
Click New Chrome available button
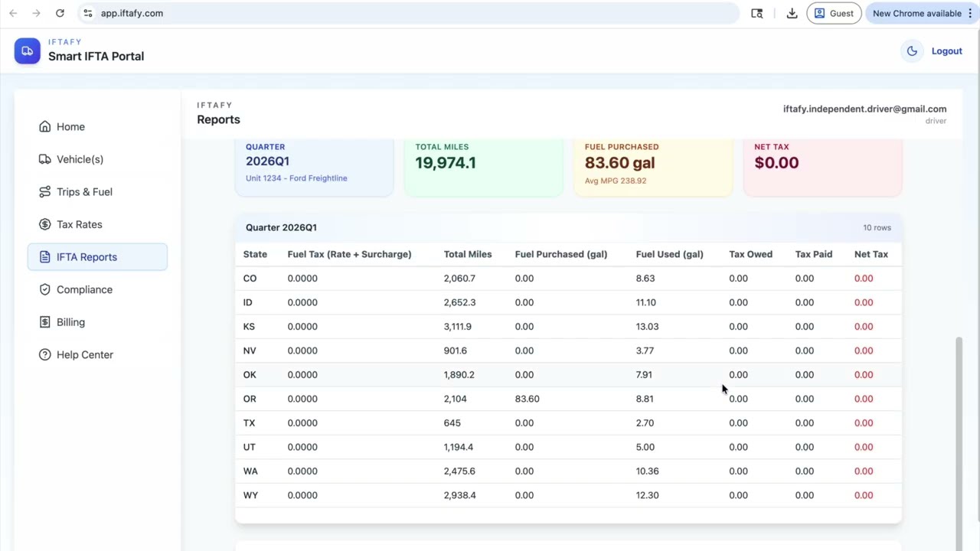[x=916, y=13]
